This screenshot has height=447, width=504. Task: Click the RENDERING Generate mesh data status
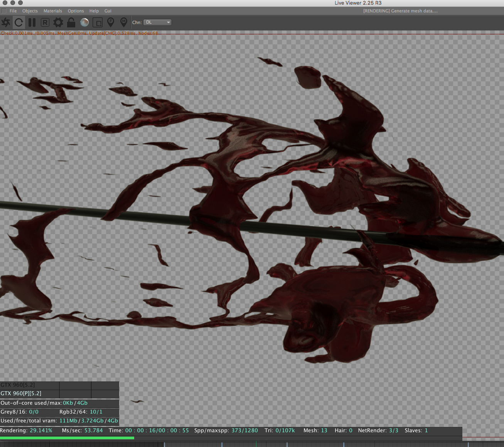[x=400, y=11]
